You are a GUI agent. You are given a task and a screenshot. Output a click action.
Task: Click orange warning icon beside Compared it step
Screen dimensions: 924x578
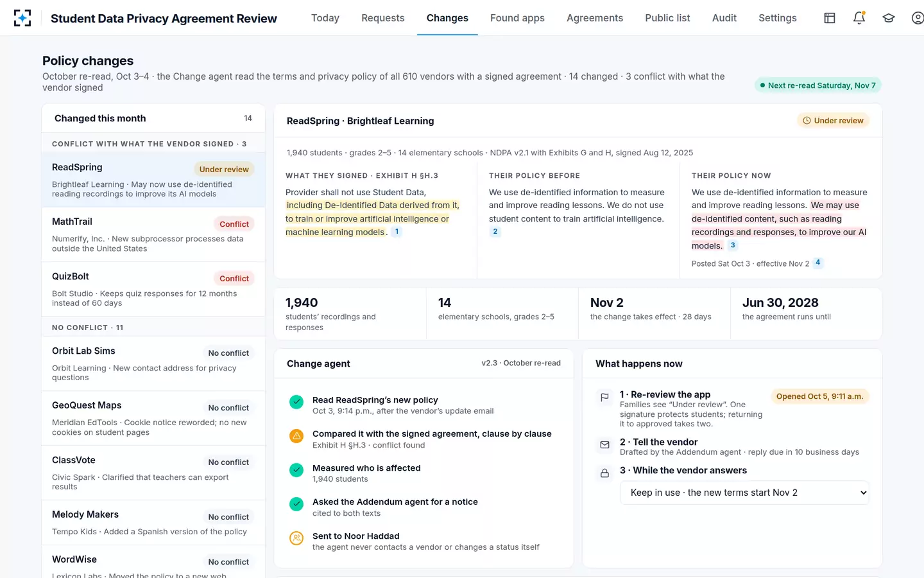click(296, 436)
